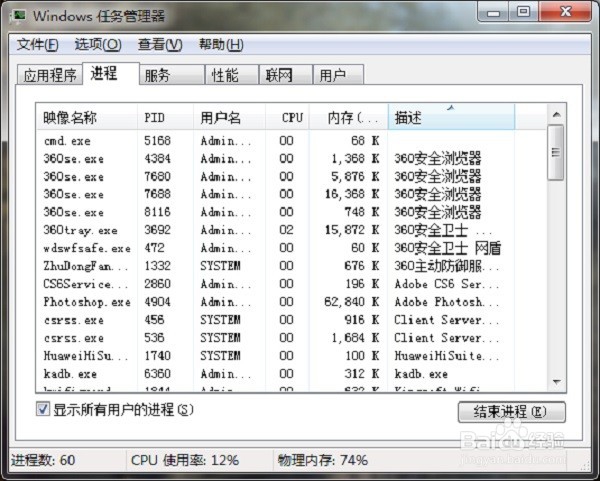Image resolution: width=600 pixels, height=481 pixels.
Task: Switch to the 应用程序 tab
Action: point(50,75)
